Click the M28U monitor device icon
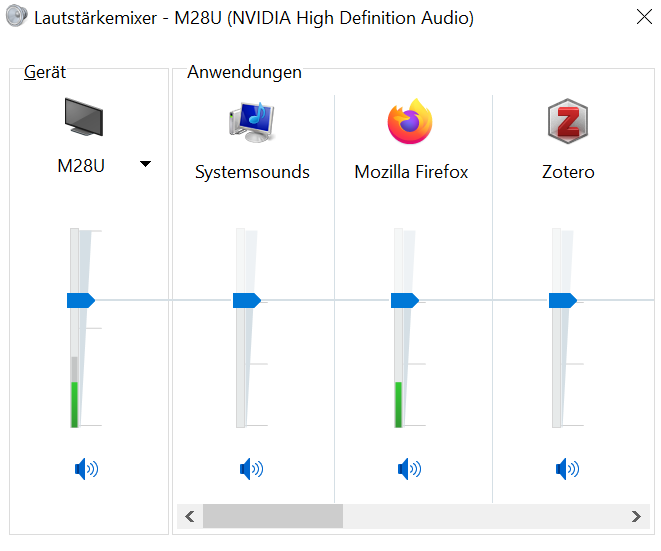This screenshot has height=551, width=661. pyautogui.click(x=84, y=118)
